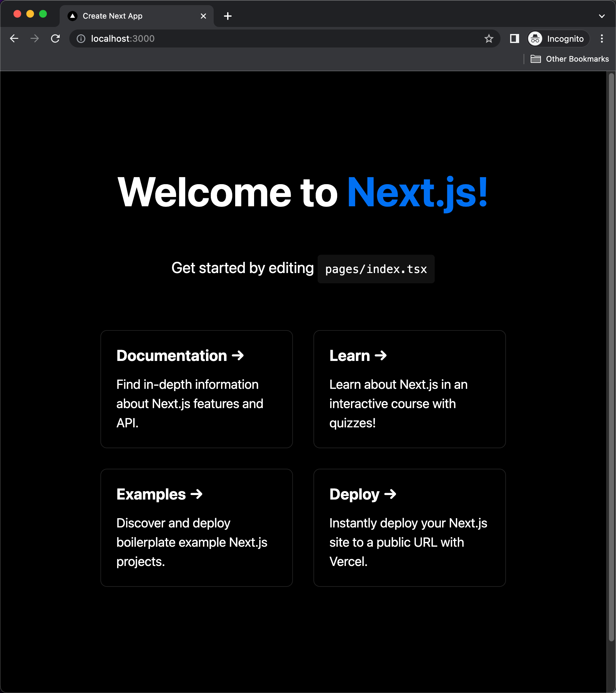Open a new tab with plus button
The width and height of the screenshot is (616, 693).
(x=228, y=16)
